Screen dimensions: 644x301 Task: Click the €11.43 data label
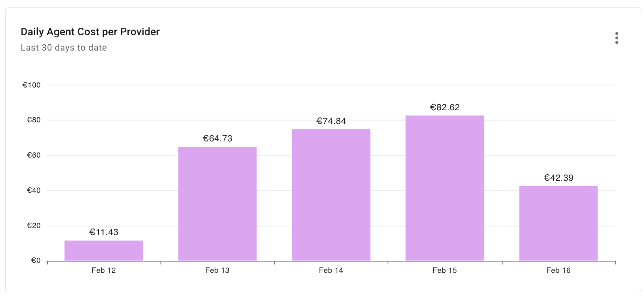(x=103, y=232)
